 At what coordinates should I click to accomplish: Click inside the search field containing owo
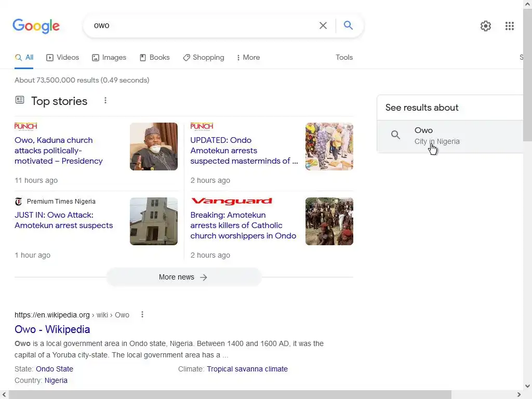tap(204, 25)
